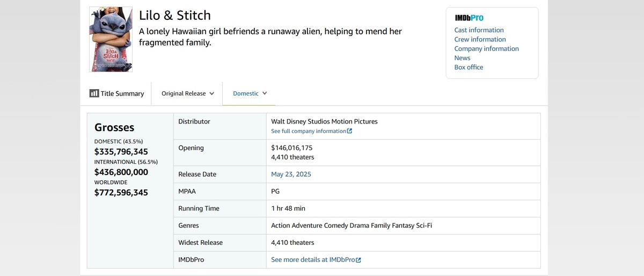Click the 1 hr 48 min running time
Screen dimensions: 644x276
(288, 208)
